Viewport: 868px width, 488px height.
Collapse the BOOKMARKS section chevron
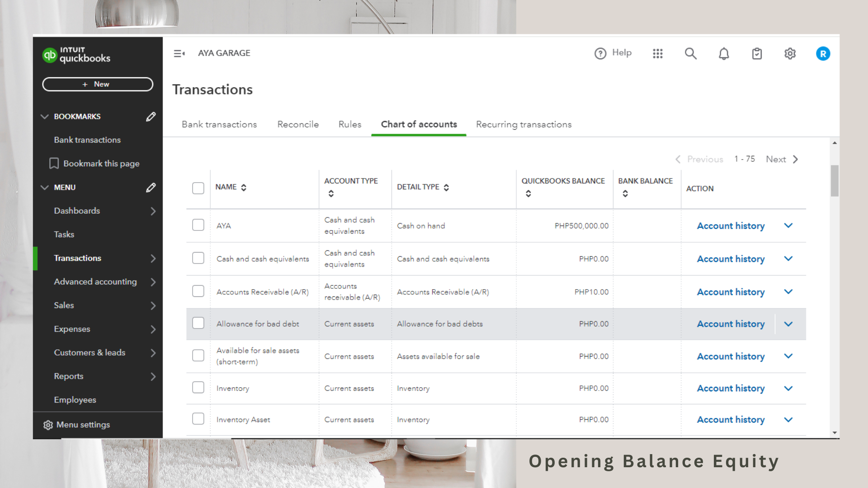coord(44,117)
